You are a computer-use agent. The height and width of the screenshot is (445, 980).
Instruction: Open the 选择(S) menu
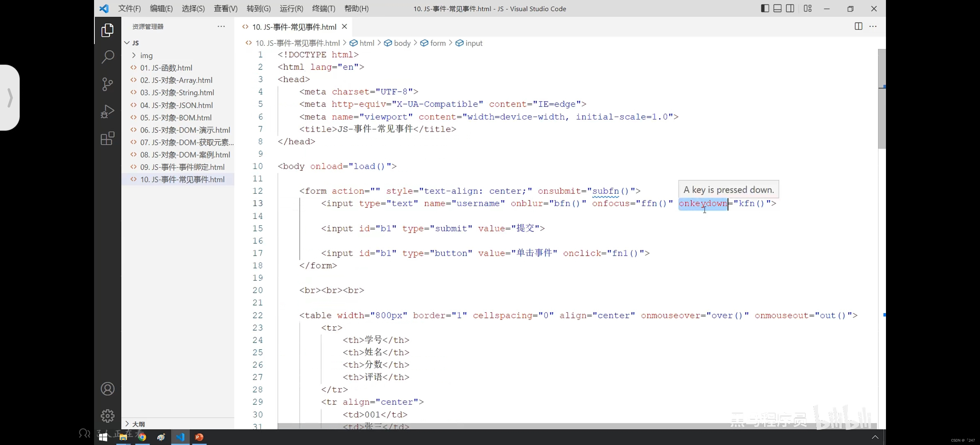coord(193,8)
